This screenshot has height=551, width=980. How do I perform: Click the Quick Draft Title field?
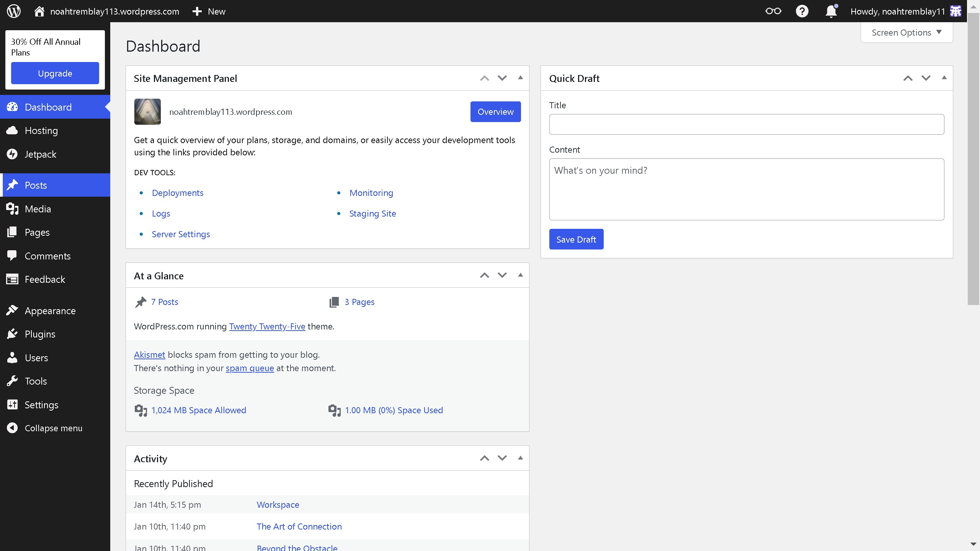click(746, 124)
